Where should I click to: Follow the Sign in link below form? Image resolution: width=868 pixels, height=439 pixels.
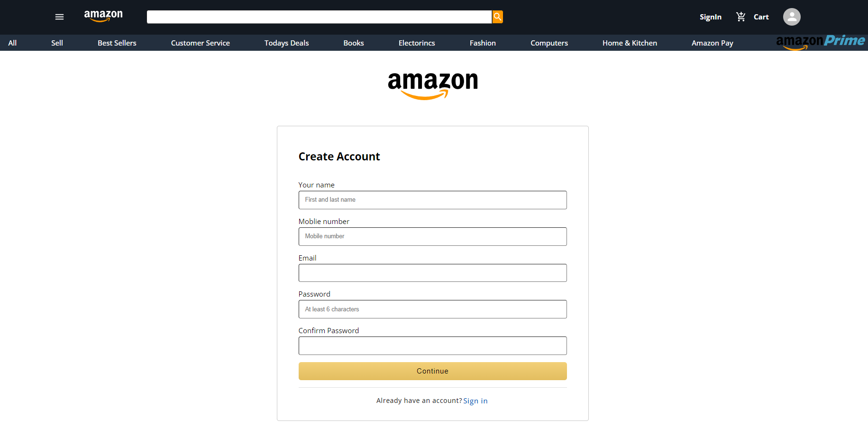point(475,401)
